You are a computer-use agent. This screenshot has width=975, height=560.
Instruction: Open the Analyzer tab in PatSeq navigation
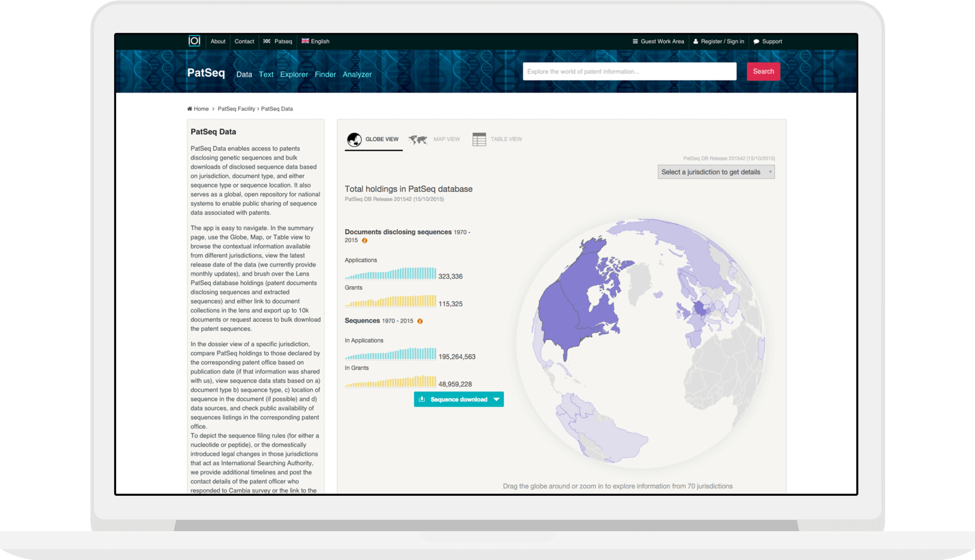357,74
